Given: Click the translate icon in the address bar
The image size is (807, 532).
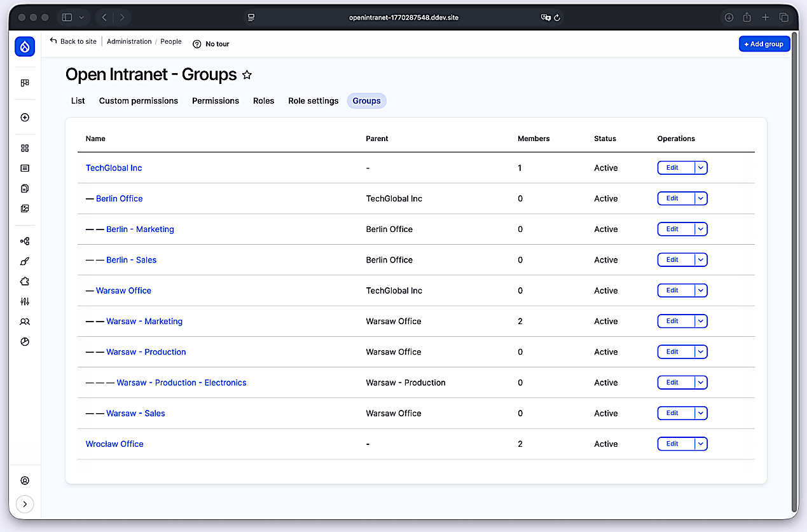Looking at the screenshot, I should tap(545, 17).
